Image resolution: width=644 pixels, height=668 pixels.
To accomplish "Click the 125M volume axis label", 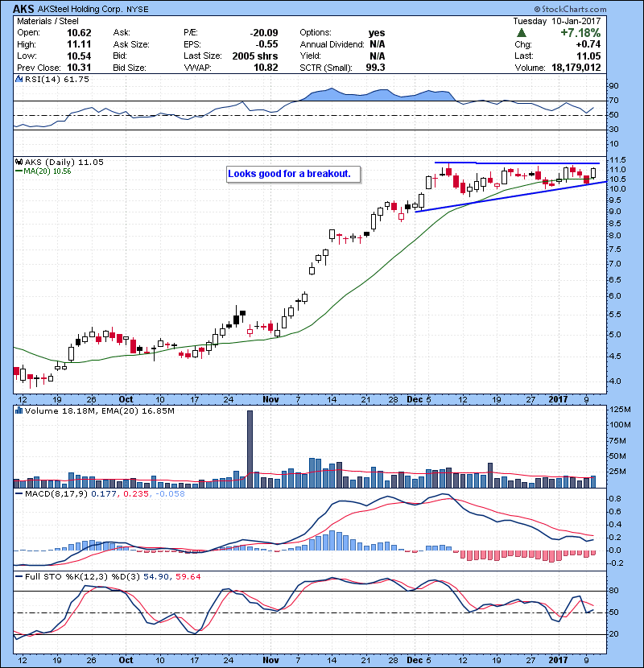I will pos(620,410).
